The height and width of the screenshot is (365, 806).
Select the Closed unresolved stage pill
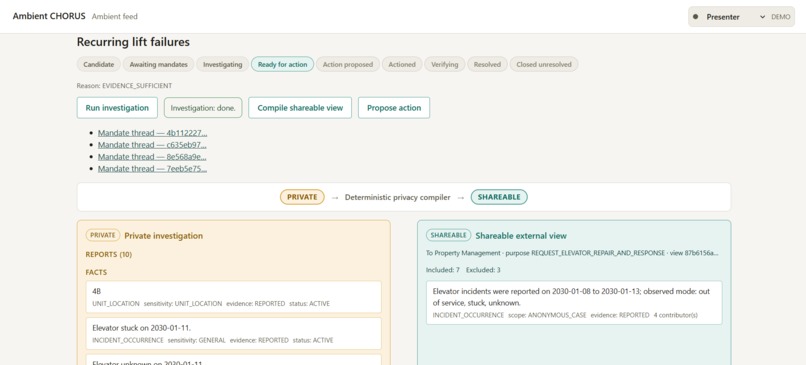[544, 64]
